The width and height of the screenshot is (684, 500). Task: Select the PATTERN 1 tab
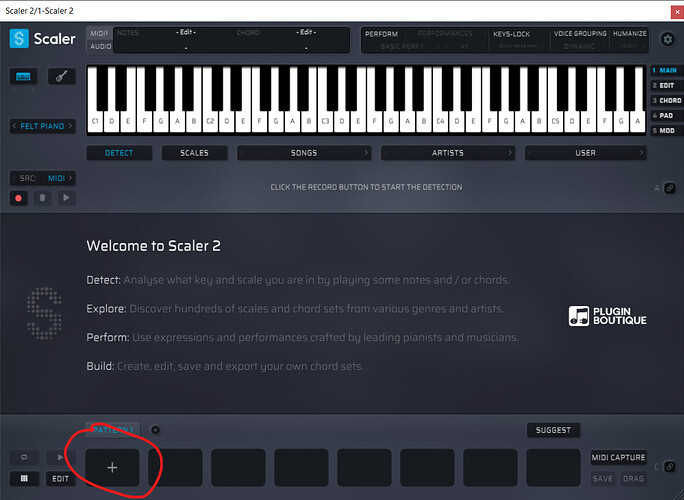pyautogui.click(x=113, y=430)
